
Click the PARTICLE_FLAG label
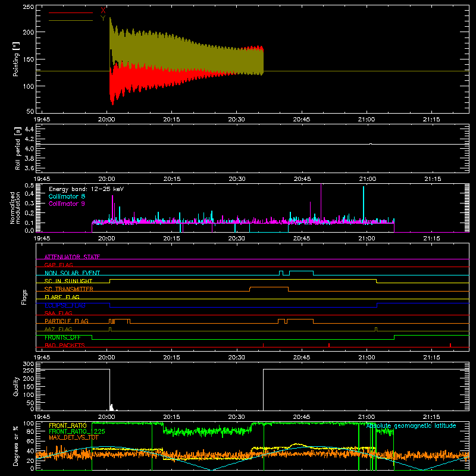pos(67,321)
